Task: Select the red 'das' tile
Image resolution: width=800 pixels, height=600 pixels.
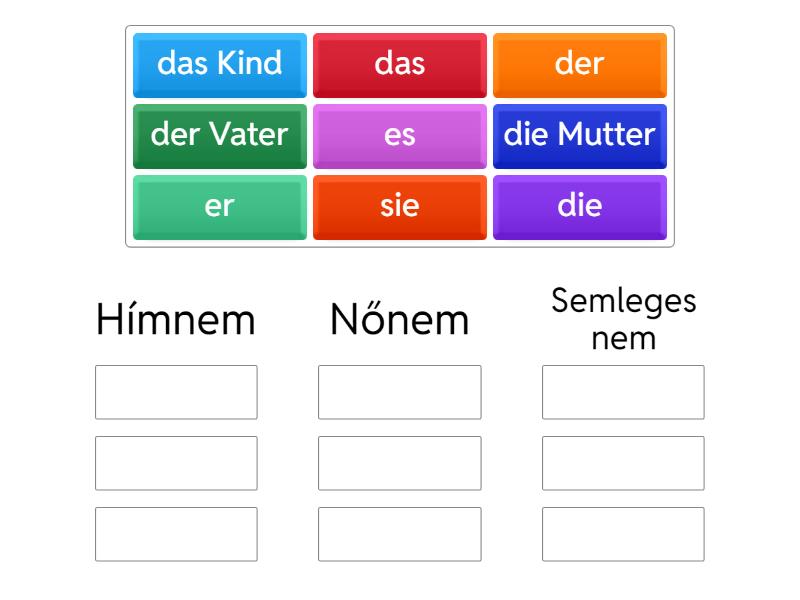Action: click(x=400, y=64)
